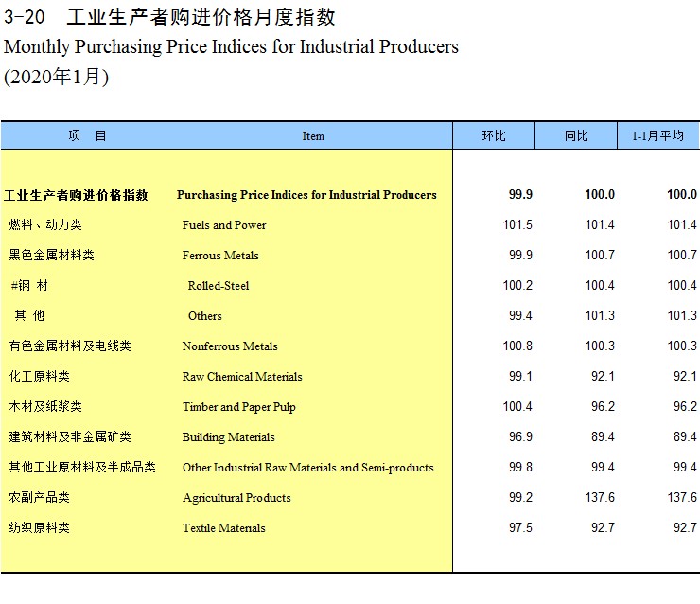This screenshot has width=700, height=604.
Task: Click 1-1月平均 value 99.4 for Other Industrial Raw Materials
Action: (x=685, y=467)
